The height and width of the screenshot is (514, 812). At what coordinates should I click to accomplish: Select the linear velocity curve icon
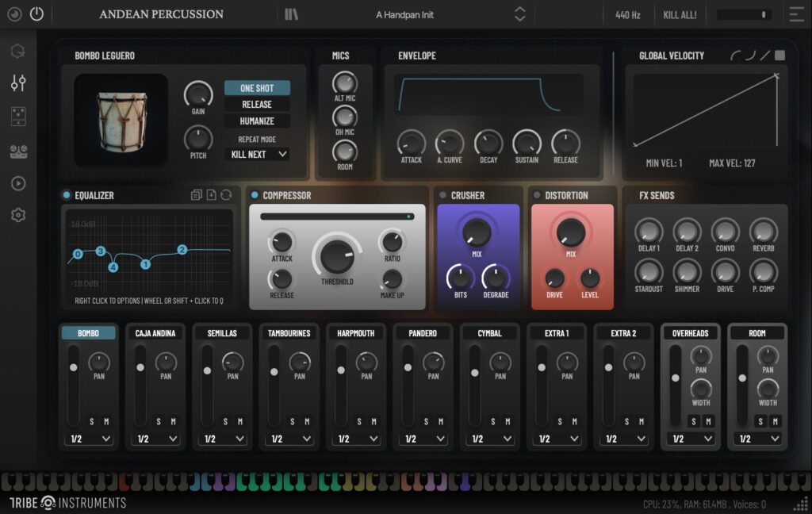point(765,56)
